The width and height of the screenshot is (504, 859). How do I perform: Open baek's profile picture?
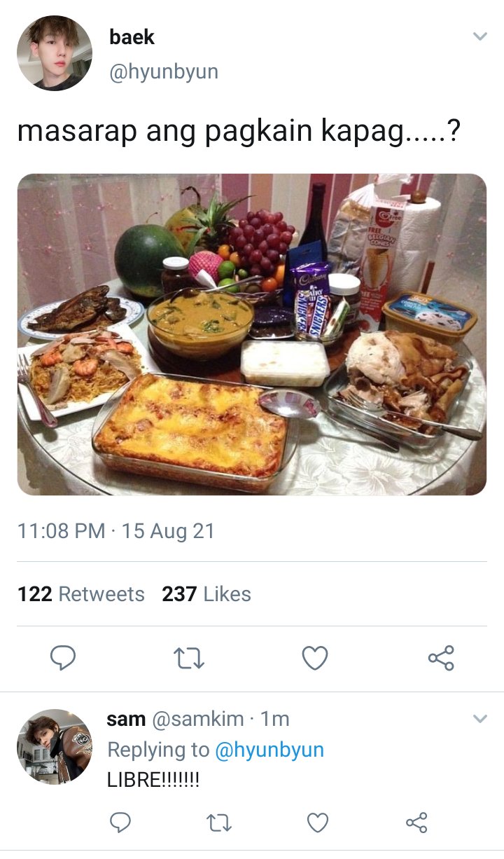coord(55,53)
